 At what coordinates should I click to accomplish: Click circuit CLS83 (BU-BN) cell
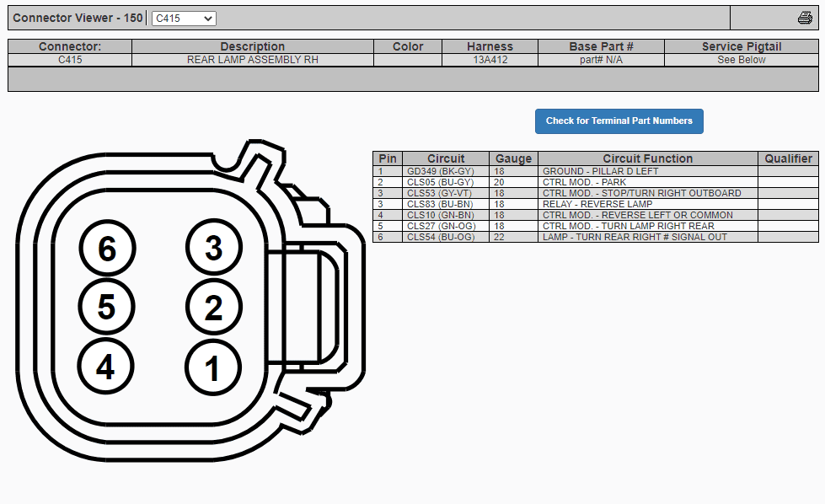[446, 204]
